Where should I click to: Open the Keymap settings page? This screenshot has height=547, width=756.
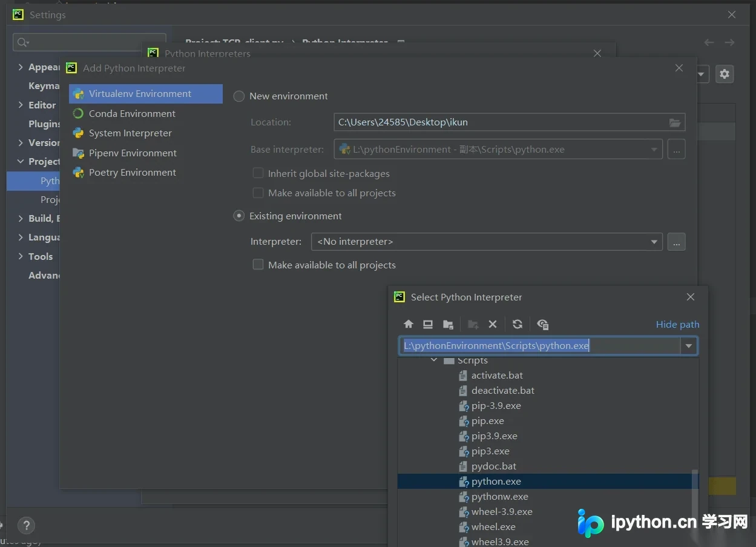[x=44, y=86]
